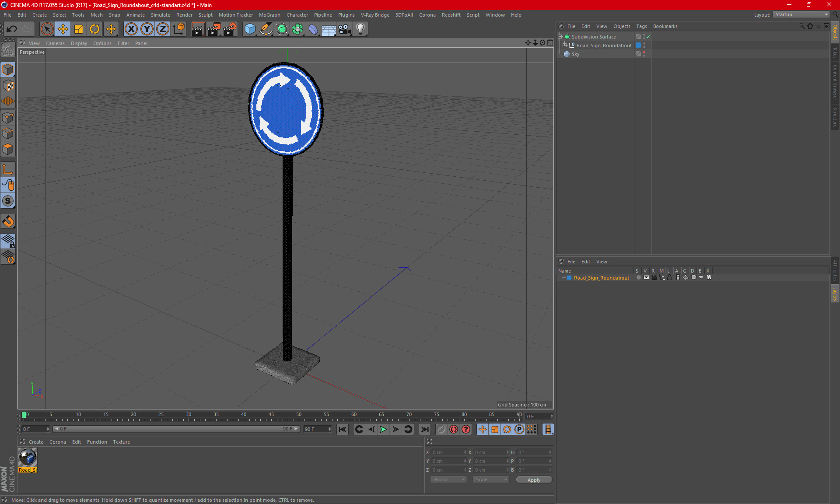The height and width of the screenshot is (504, 840).
Task: Toggle X axis lock
Action: click(x=131, y=29)
